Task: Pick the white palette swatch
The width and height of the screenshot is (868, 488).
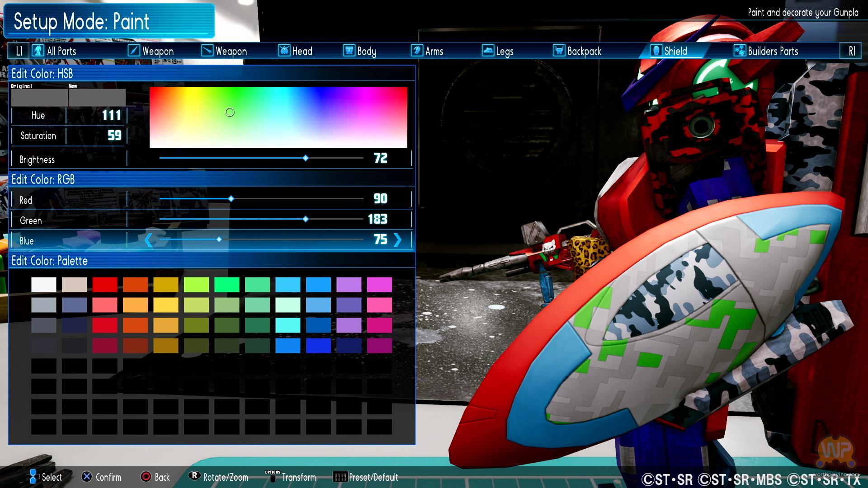Action: click(x=44, y=285)
